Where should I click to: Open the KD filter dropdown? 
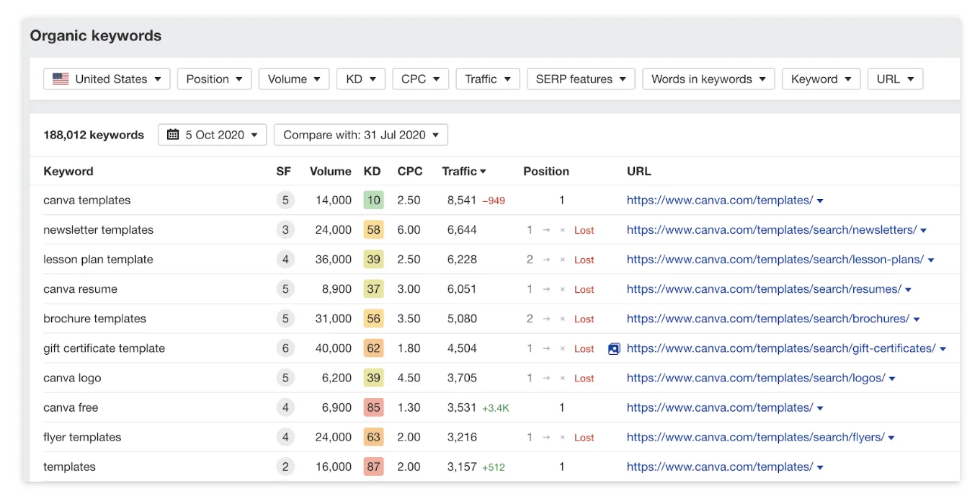[360, 79]
